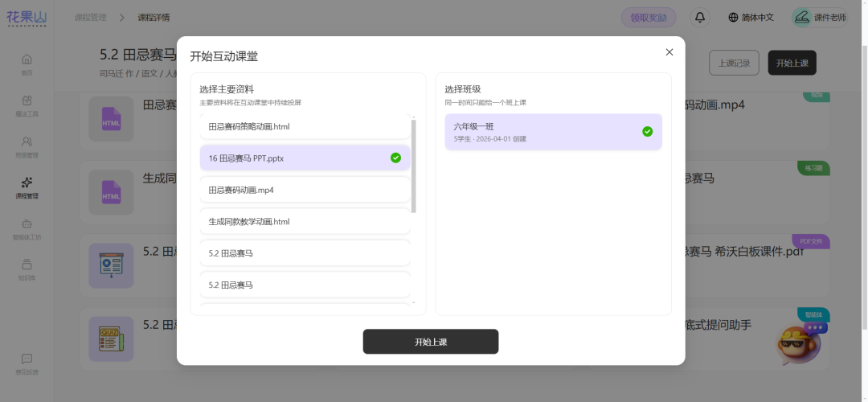Click monkey mascot chat assistant

800,343
